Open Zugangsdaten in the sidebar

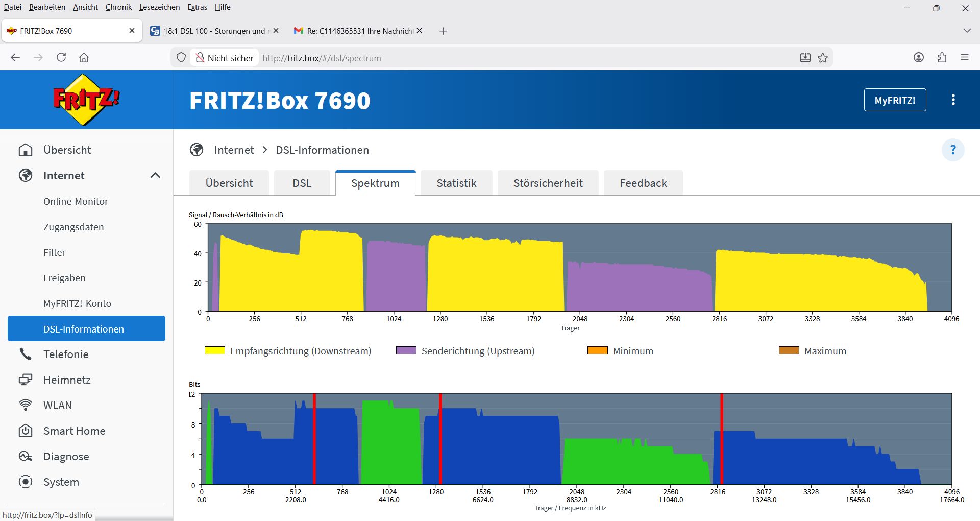click(73, 227)
